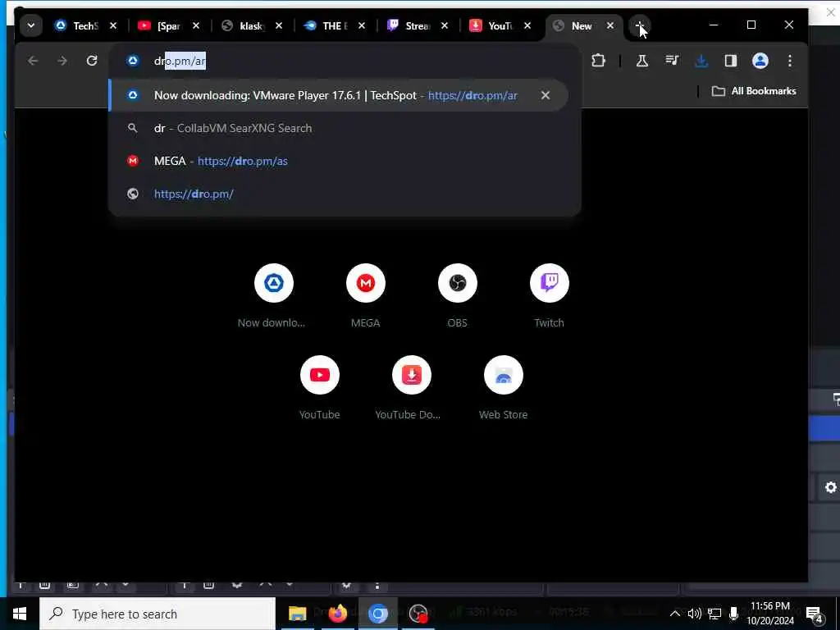Screen dimensions: 840x630
Task: Reload the current page
Action: pyautogui.click(x=92, y=61)
